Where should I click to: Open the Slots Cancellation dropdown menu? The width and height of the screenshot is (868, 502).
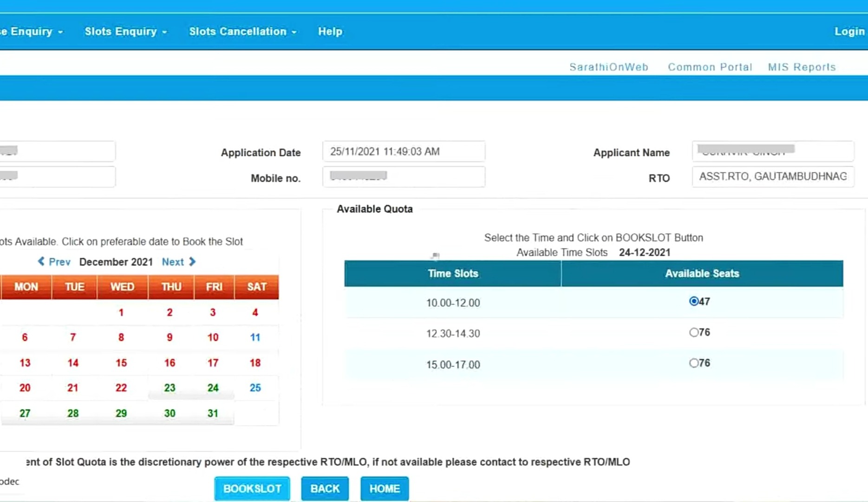click(242, 32)
